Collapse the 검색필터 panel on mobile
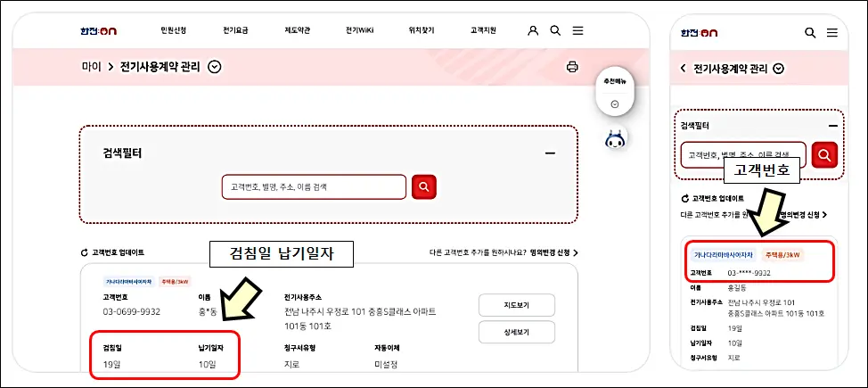The height and width of the screenshot is (388, 868). [x=832, y=126]
